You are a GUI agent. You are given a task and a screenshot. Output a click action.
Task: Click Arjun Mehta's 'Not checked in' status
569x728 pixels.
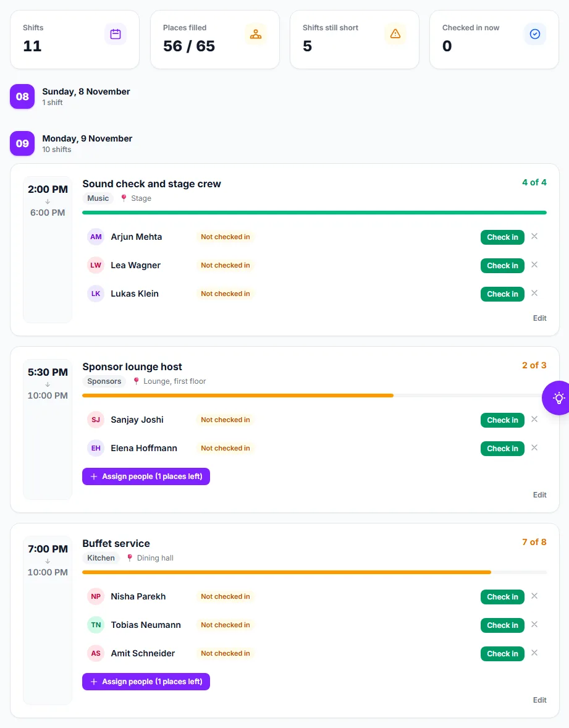[x=225, y=237]
